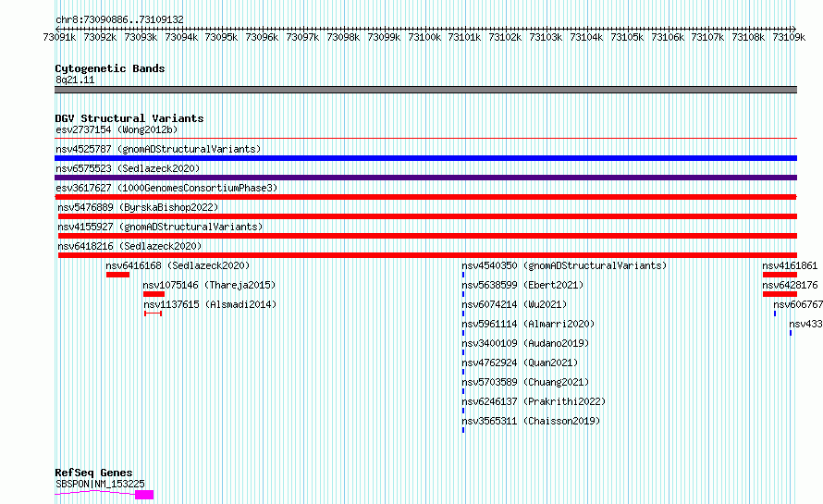Image resolution: width=823 pixels, height=504 pixels.
Task: Click chr8:73090886..73109132 coordinate text
Action: [x=119, y=20]
